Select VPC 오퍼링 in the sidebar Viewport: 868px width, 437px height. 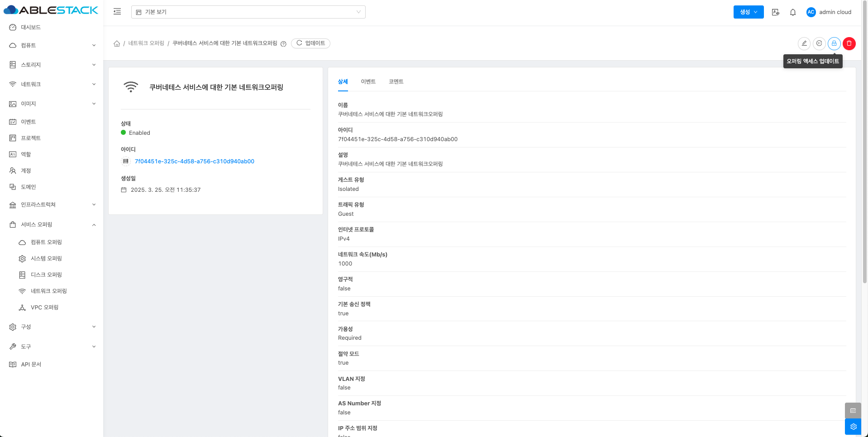[44, 307]
